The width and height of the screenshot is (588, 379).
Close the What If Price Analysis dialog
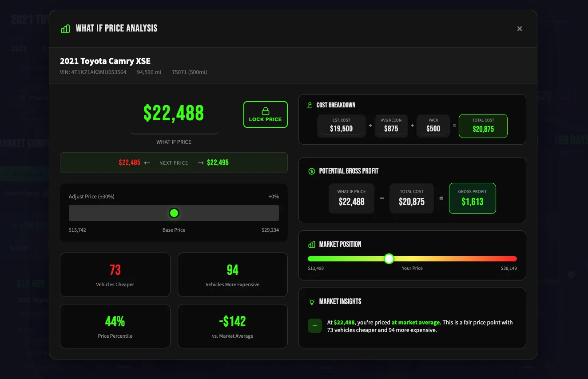coord(520,28)
